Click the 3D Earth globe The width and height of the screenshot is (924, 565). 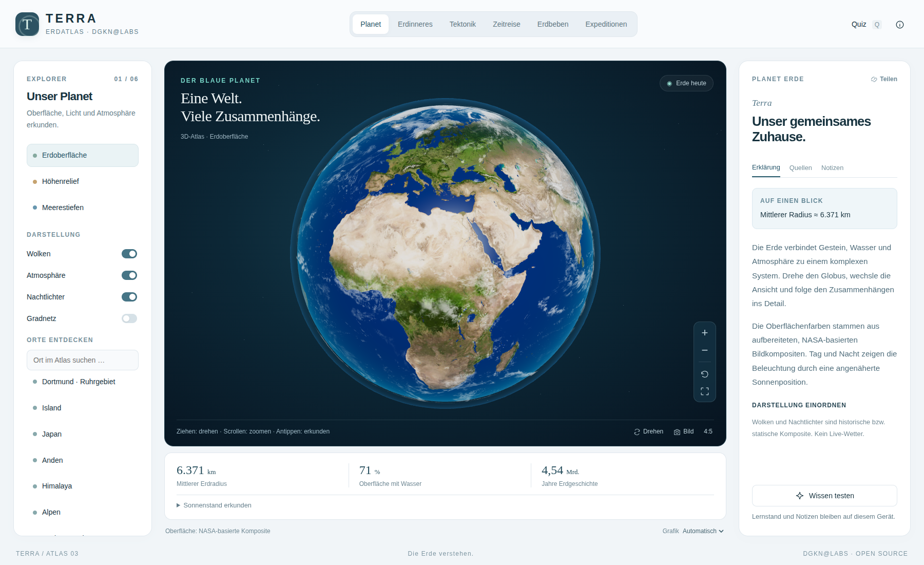[x=445, y=253]
